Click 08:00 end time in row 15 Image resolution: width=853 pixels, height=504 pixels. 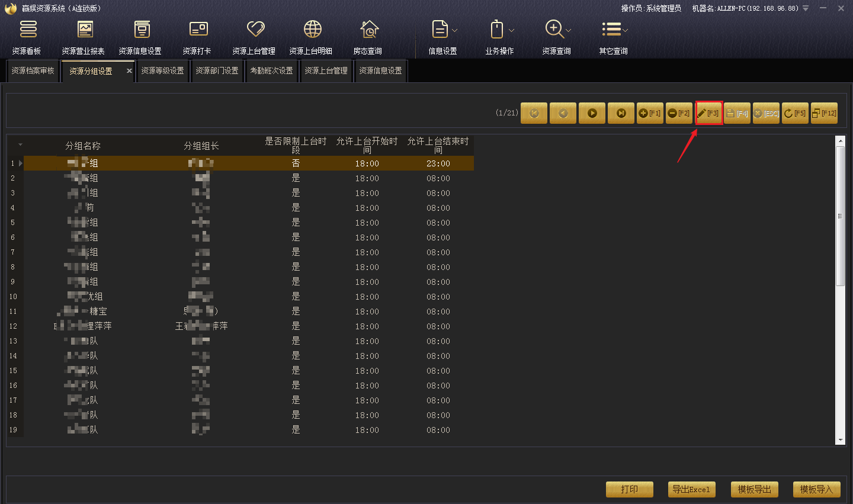438,371
